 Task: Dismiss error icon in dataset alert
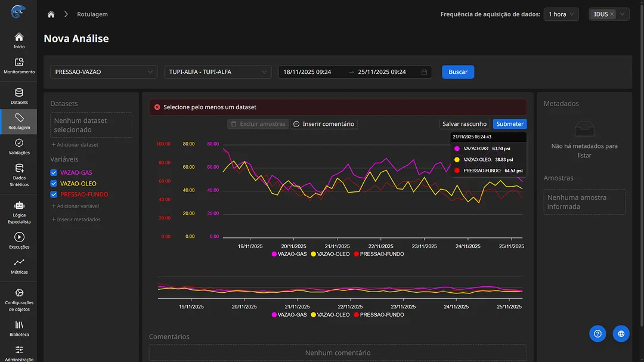[x=157, y=107]
